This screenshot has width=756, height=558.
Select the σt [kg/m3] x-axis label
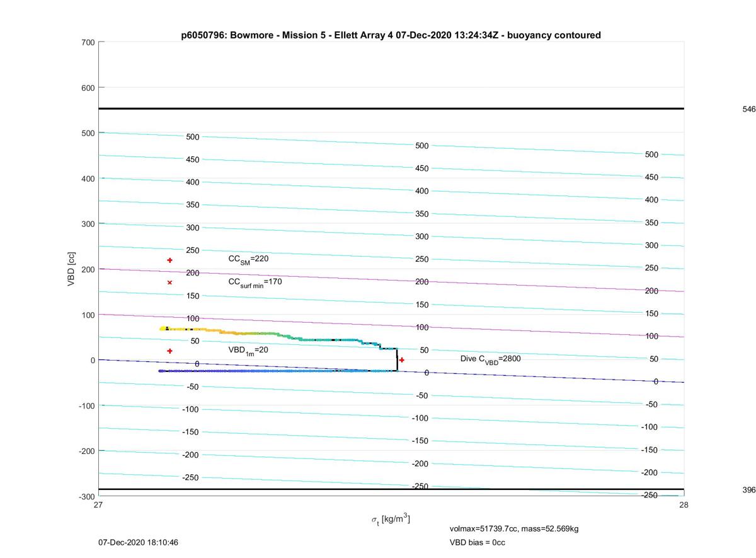tap(391, 520)
